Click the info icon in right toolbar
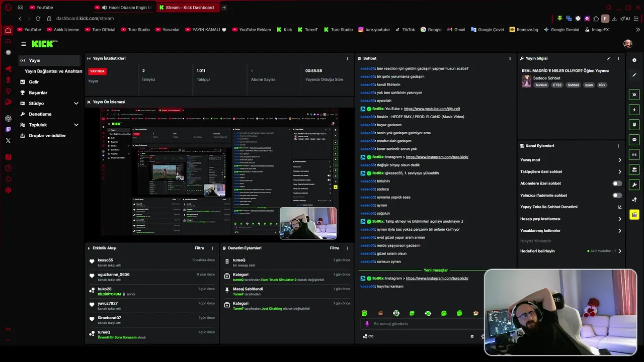 [x=634, y=60]
